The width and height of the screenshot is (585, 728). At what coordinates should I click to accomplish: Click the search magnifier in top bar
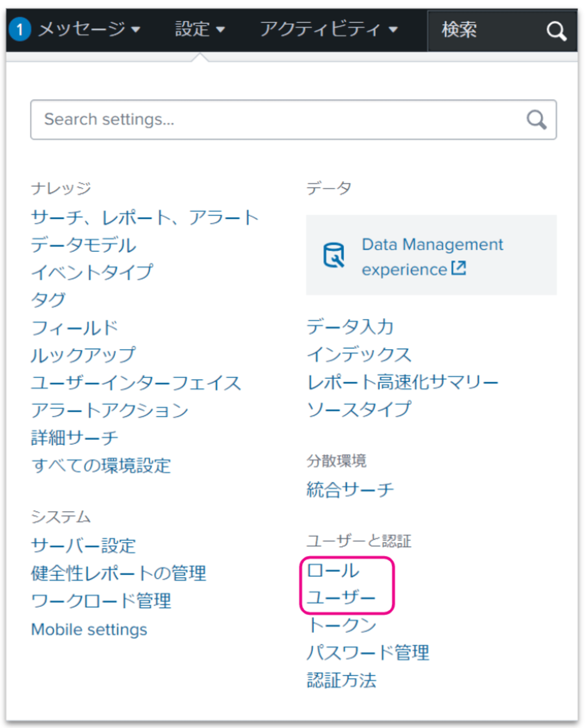pyautogui.click(x=556, y=31)
